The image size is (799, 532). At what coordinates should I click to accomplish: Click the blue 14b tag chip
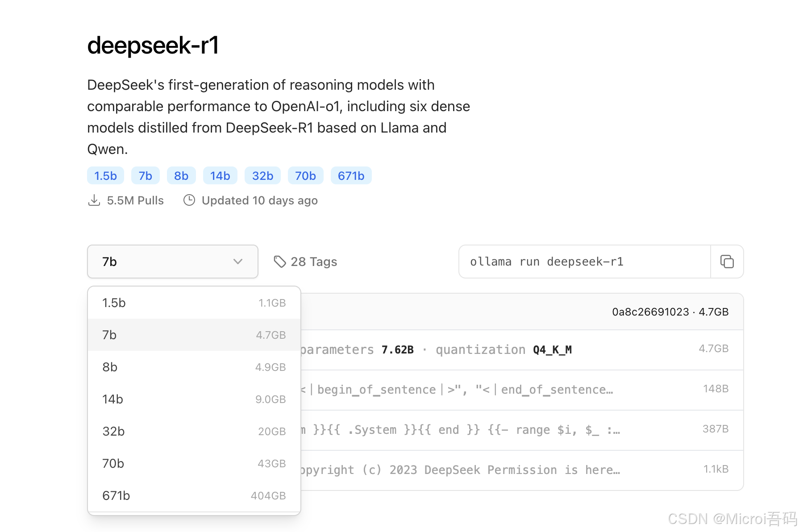(220, 175)
